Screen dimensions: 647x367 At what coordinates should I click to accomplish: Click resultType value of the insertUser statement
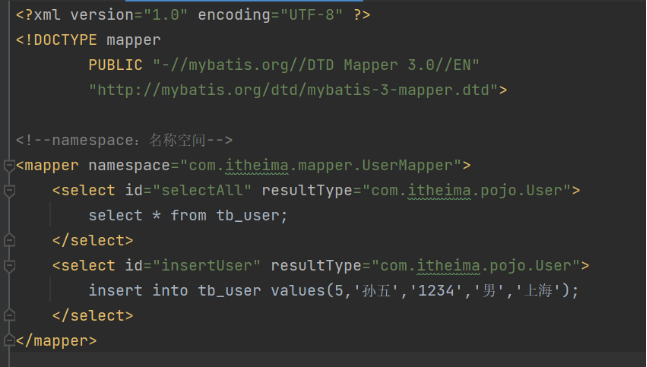tap(476, 266)
